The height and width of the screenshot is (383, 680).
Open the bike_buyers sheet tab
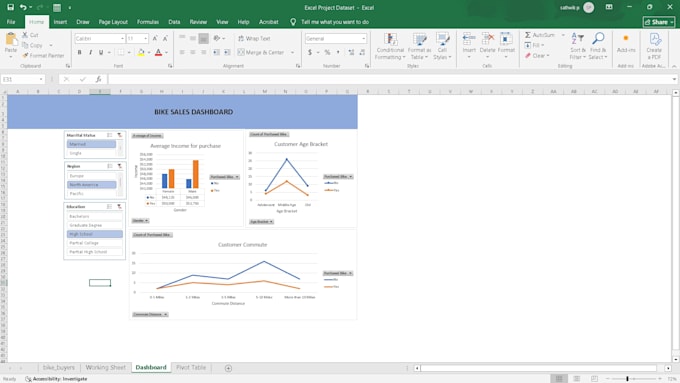pyautogui.click(x=59, y=367)
